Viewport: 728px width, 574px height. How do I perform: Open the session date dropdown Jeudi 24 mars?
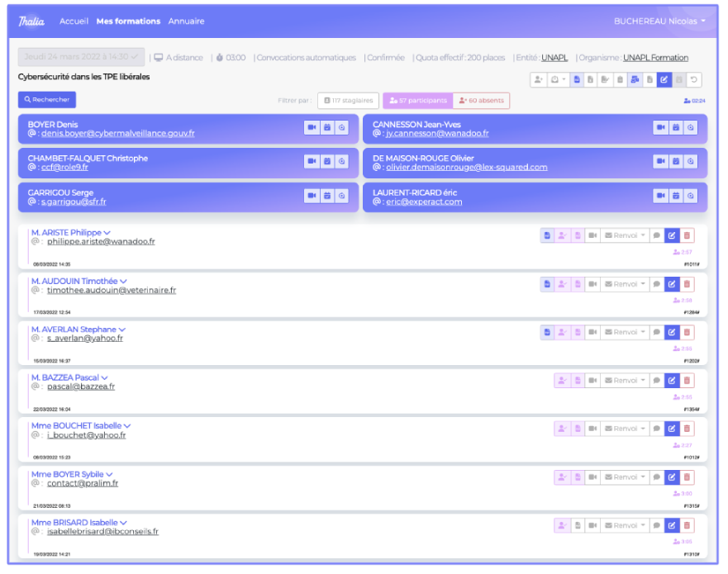click(81, 57)
